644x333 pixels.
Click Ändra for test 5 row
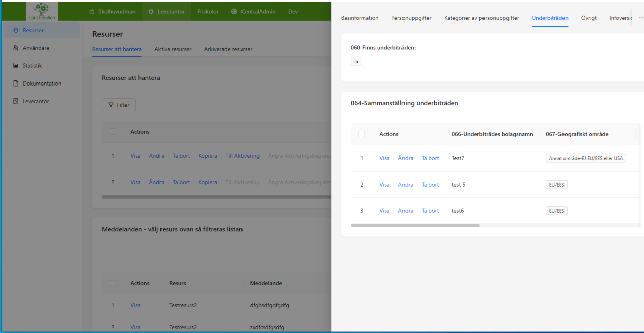click(x=406, y=185)
